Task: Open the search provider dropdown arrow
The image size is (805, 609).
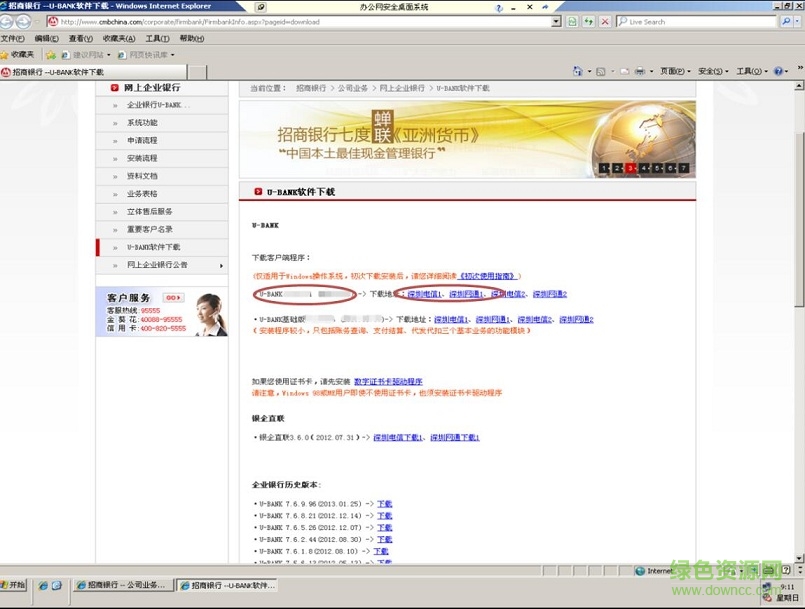Action: click(x=797, y=22)
